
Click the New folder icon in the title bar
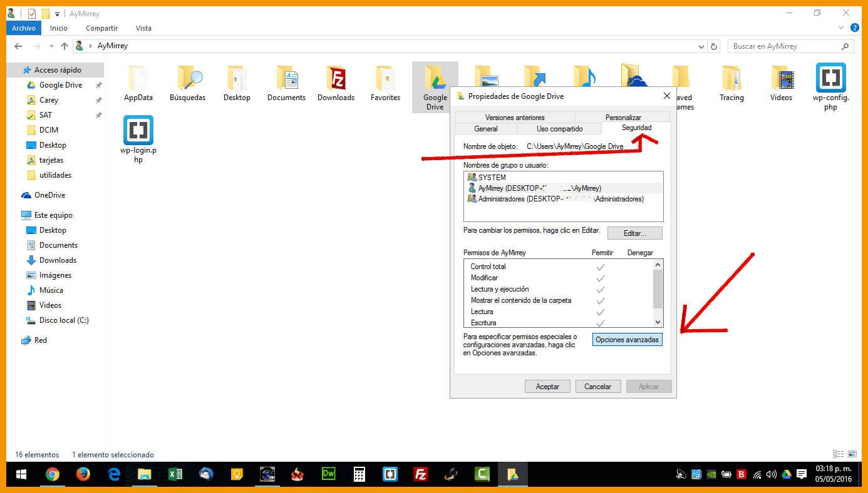point(45,13)
